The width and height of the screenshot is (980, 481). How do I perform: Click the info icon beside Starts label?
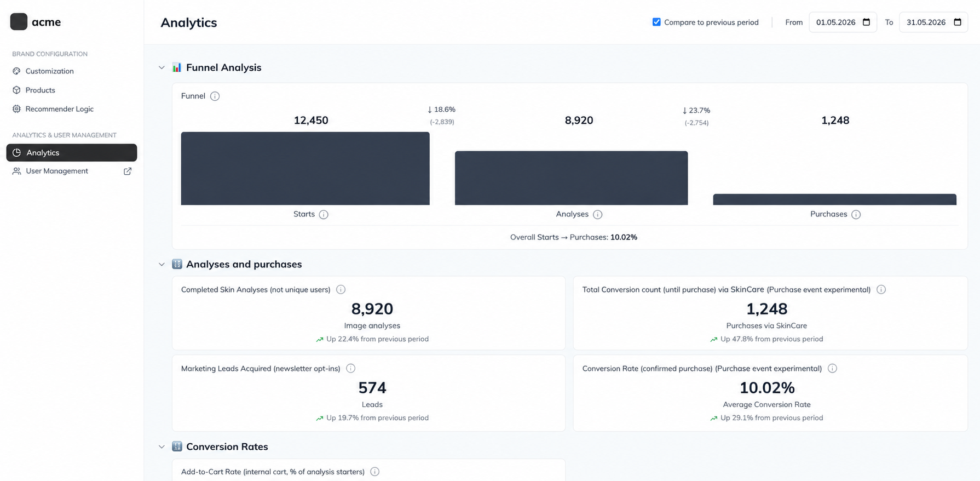pyautogui.click(x=324, y=214)
